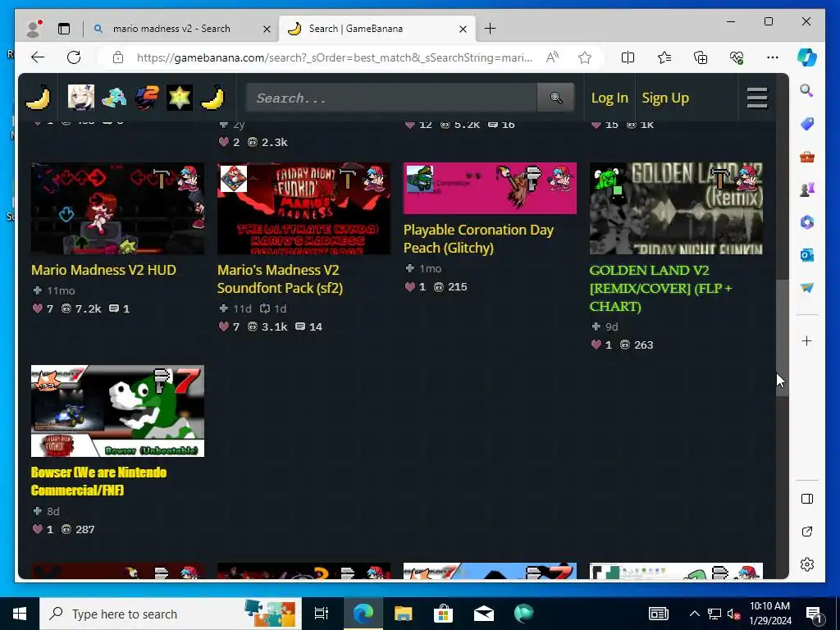
Task: Focus the GameBanana Search... input field
Action: pyautogui.click(x=391, y=98)
